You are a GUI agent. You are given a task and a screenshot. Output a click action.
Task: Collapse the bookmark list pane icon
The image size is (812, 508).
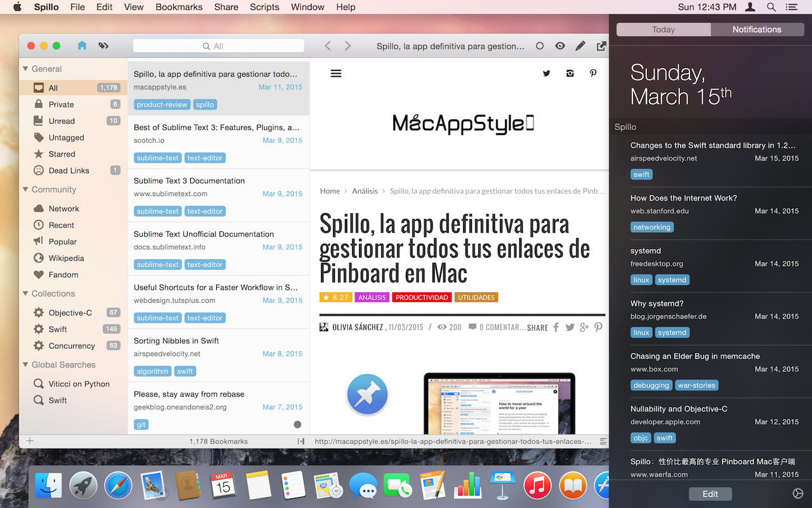301,441
